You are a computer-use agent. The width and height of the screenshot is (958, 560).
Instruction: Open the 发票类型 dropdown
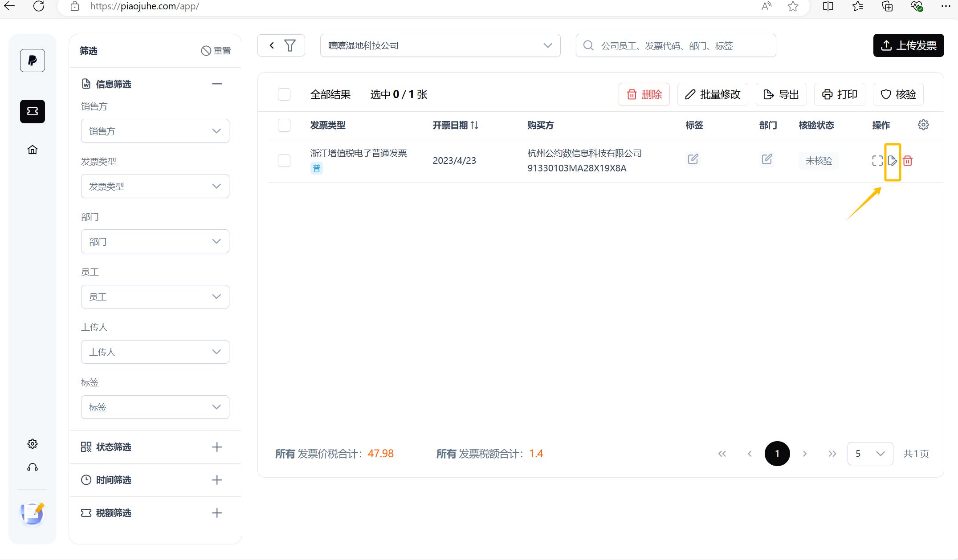(x=155, y=186)
